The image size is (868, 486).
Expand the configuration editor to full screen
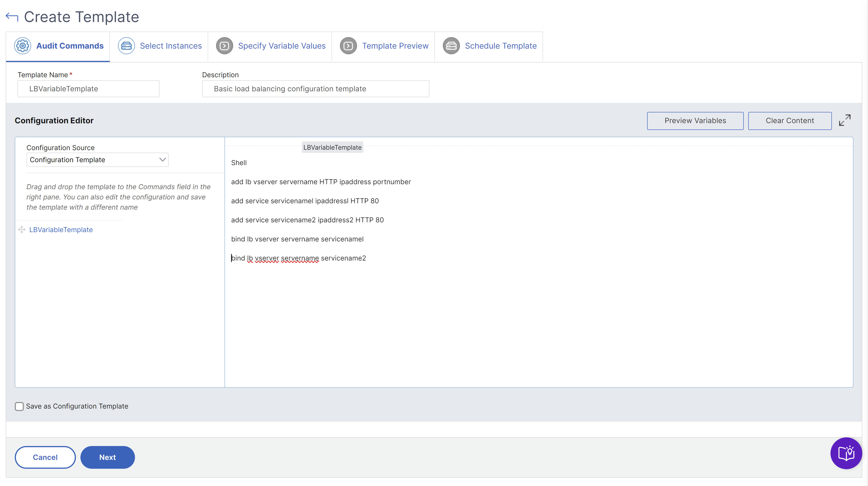click(845, 120)
